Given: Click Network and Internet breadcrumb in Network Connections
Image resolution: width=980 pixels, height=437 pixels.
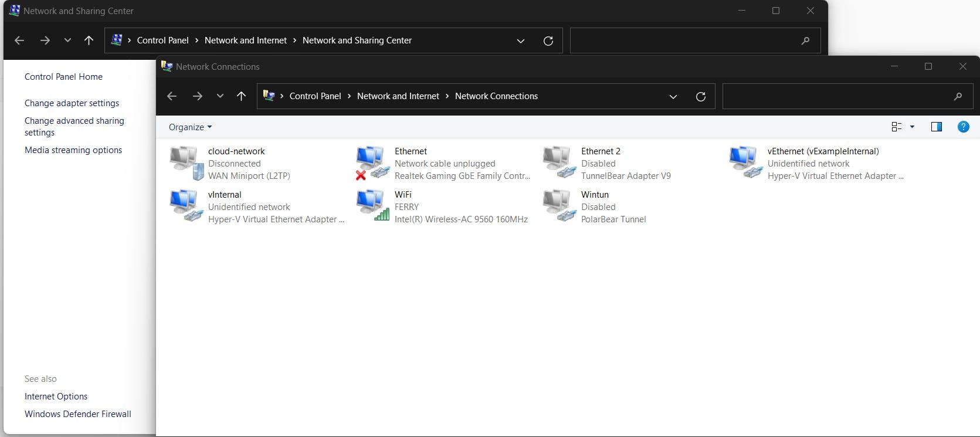Looking at the screenshot, I should (398, 96).
